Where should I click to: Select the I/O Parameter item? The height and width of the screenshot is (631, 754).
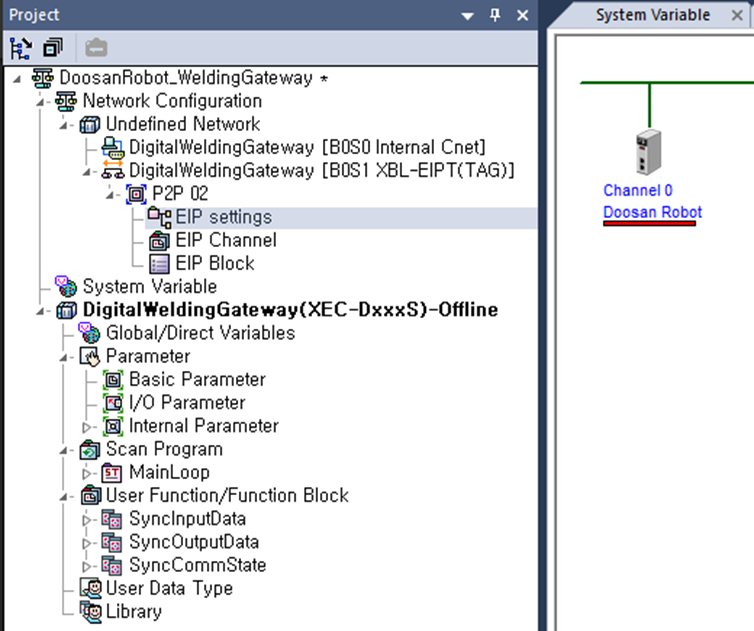[186, 403]
